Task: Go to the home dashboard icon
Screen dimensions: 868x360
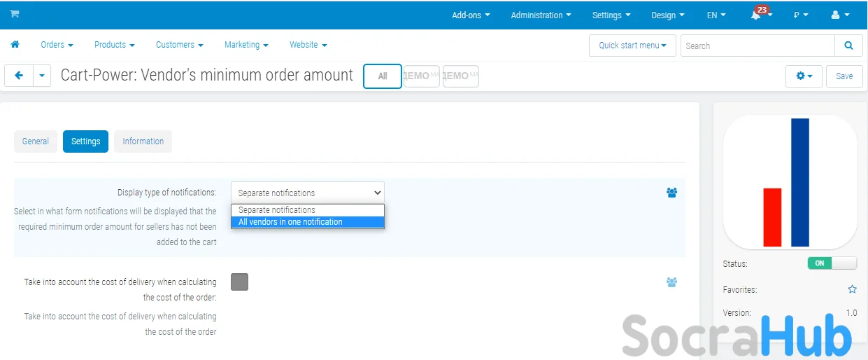Action: point(15,44)
